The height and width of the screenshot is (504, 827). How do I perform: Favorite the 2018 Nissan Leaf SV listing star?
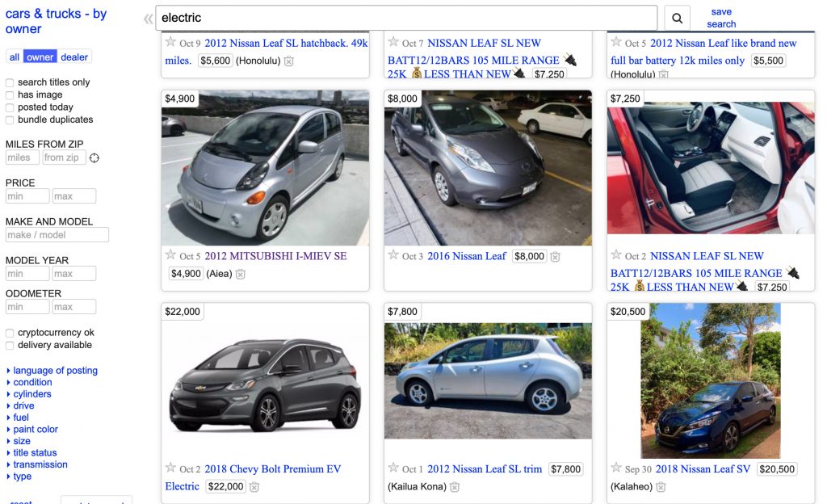pyautogui.click(x=616, y=468)
